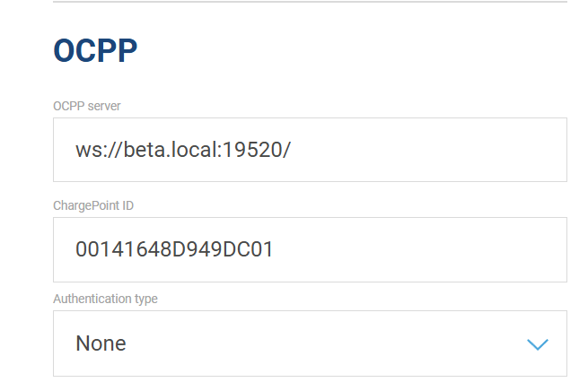
Task: Click the Authentication type field label
Action: point(105,299)
